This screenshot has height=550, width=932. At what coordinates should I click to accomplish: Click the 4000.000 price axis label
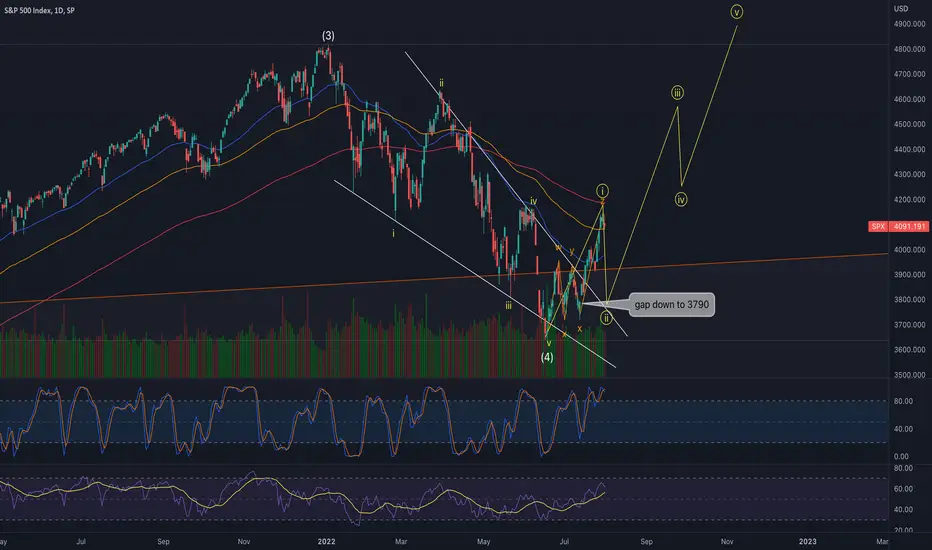click(x=909, y=250)
